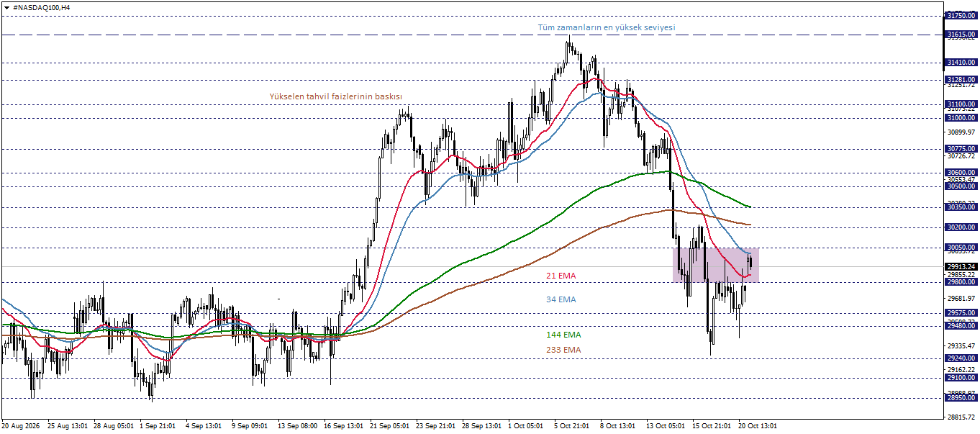Click the #NASDAQ100,H4 chart title
Viewport: 980px width, 434px height.
(x=42, y=6)
